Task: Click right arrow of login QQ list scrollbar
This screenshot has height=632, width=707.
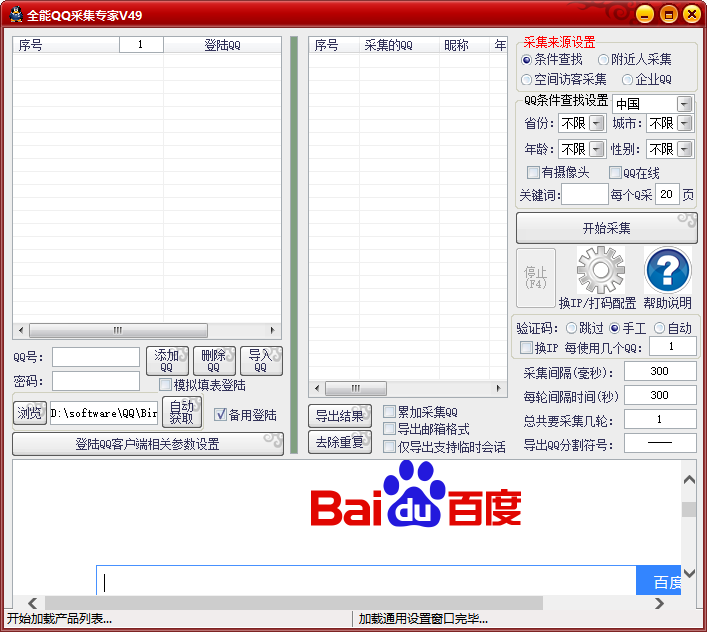Action: (273, 330)
